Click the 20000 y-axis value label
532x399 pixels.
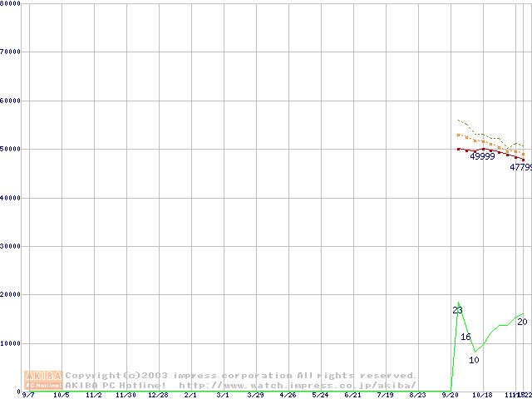coord(10,295)
